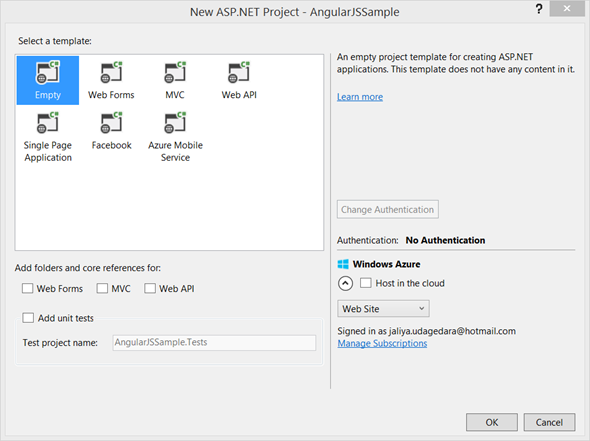Viewport: 590px width, 441px height.
Task: Open Manage Subscriptions link
Action: [x=382, y=344]
